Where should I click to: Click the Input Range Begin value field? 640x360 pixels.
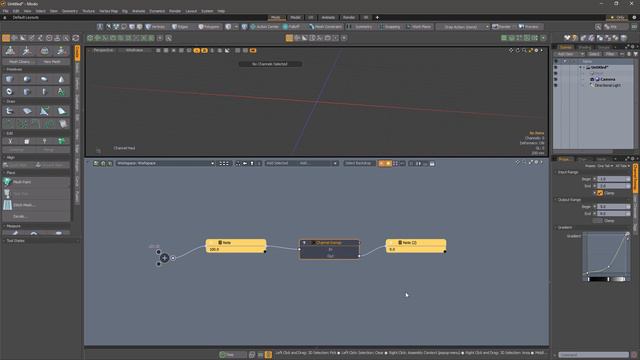(x=613, y=179)
